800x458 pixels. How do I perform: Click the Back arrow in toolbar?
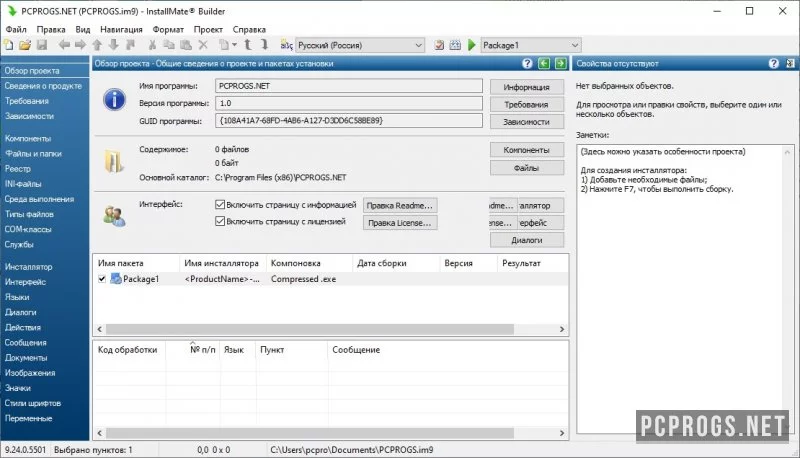(64, 45)
